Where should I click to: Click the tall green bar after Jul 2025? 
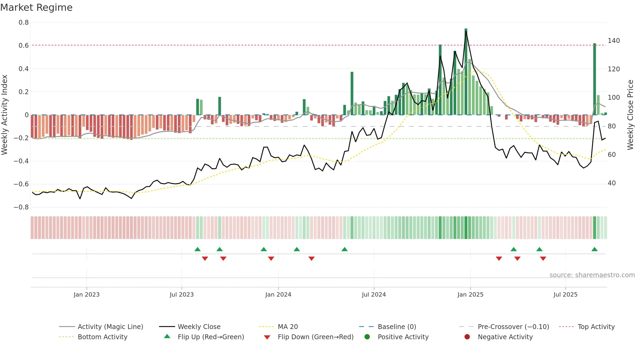coord(595,79)
